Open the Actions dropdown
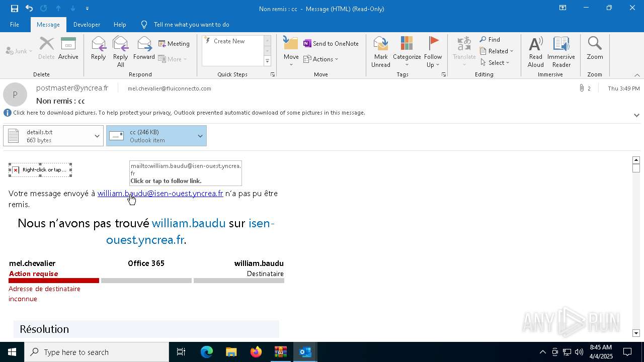Screen dimensions: 644x362 tap(321, 59)
